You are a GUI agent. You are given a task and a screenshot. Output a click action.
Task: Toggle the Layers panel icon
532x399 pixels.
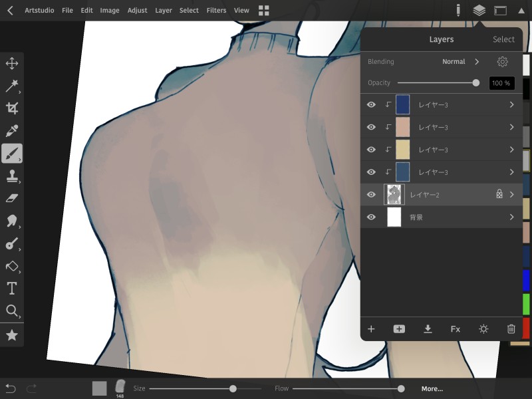click(x=479, y=11)
